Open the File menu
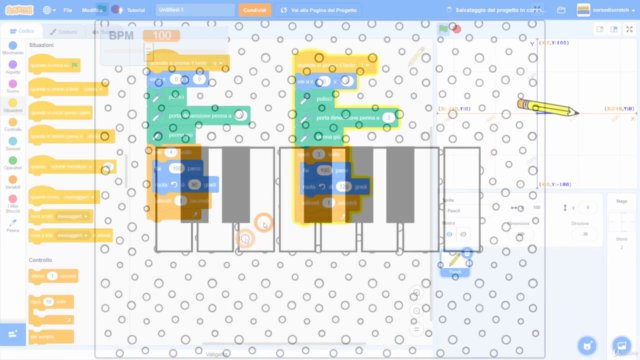The width and height of the screenshot is (640, 360). [68, 10]
